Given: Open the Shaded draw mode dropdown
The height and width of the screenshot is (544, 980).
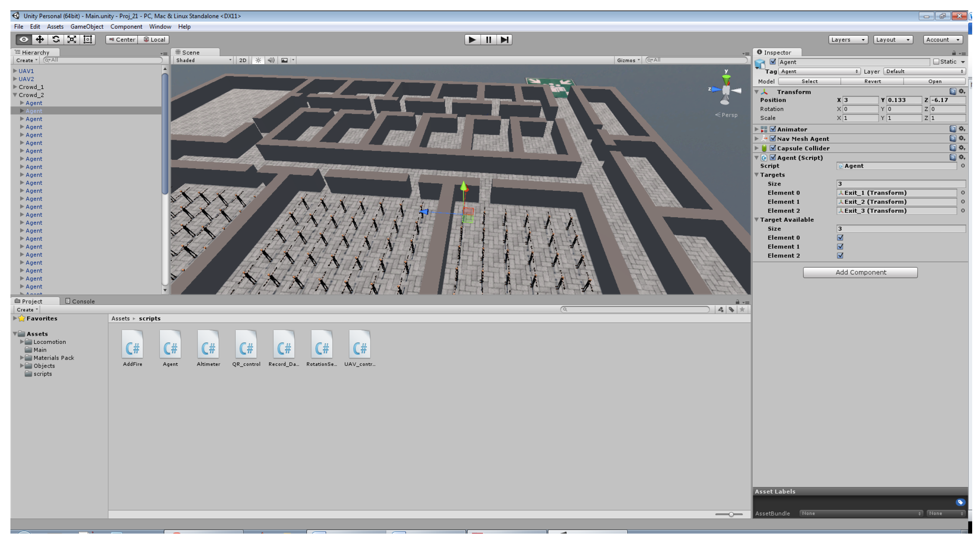Looking at the screenshot, I should tap(203, 60).
